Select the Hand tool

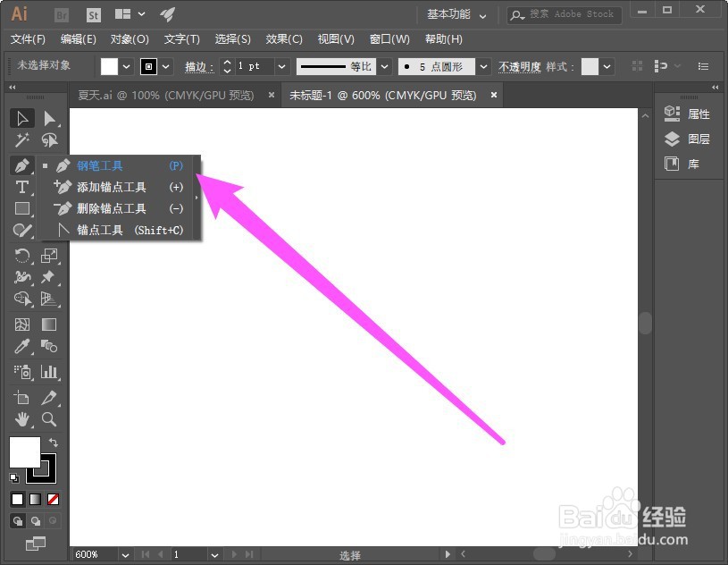[21, 419]
